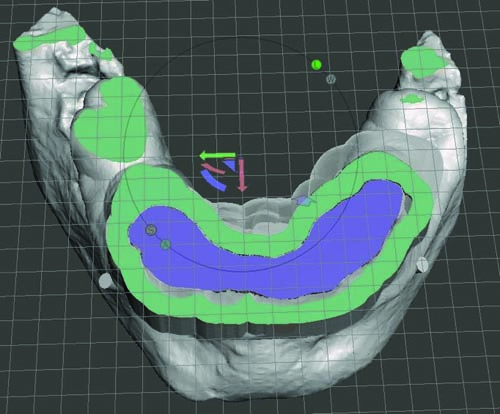Image resolution: width=500 pixels, height=414 pixels.
Task: Click the tiny green spot on right ridge
Action: point(412,98)
